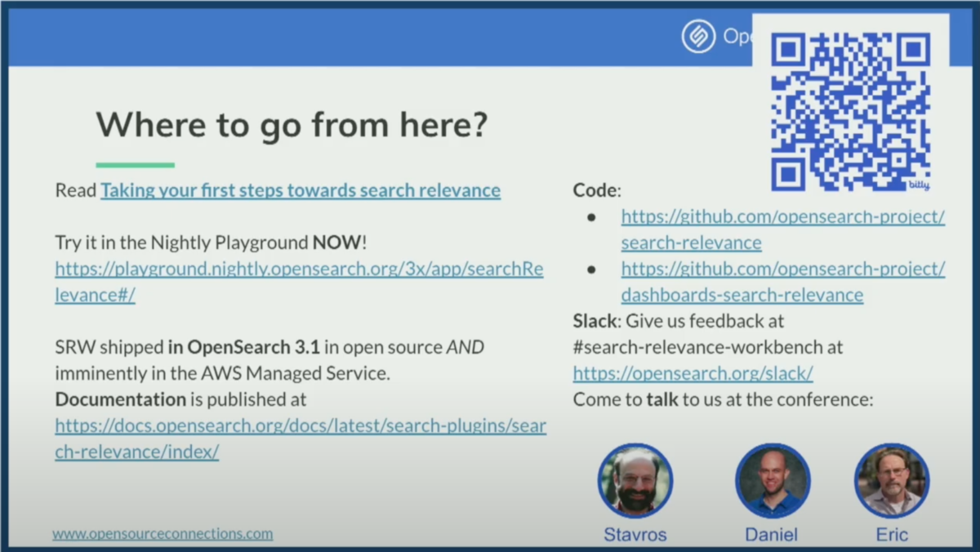The height and width of the screenshot is (552, 980).
Task: Click the name label 'Stavros'
Action: pyautogui.click(x=635, y=535)
